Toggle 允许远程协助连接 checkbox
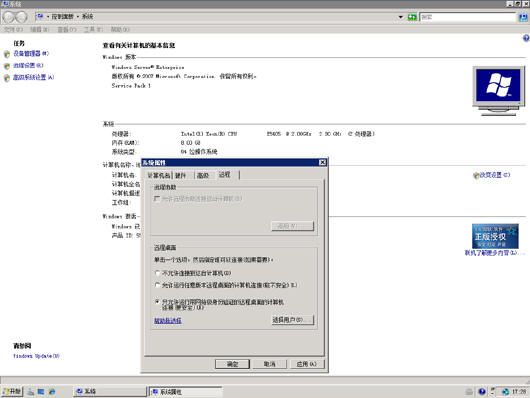 point(156,198)
